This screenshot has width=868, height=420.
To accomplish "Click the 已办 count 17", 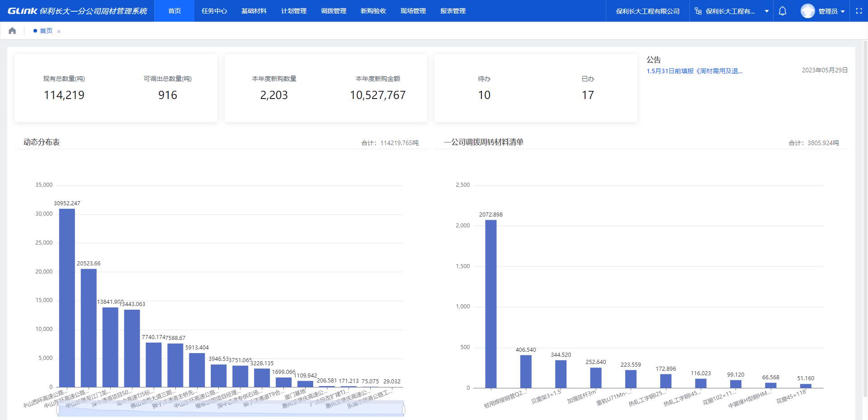I will (588, 95).
